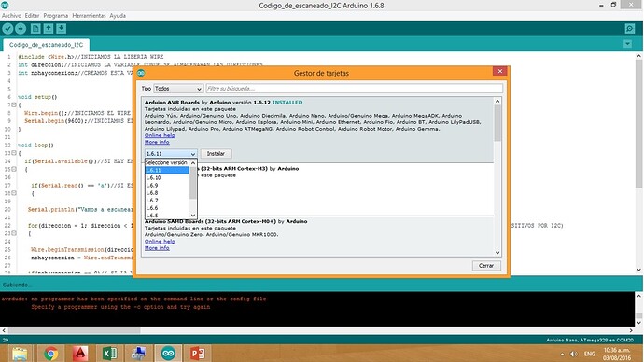Open the taskbar clock and date
Viewport: 644px width, 362px height.
617,354
